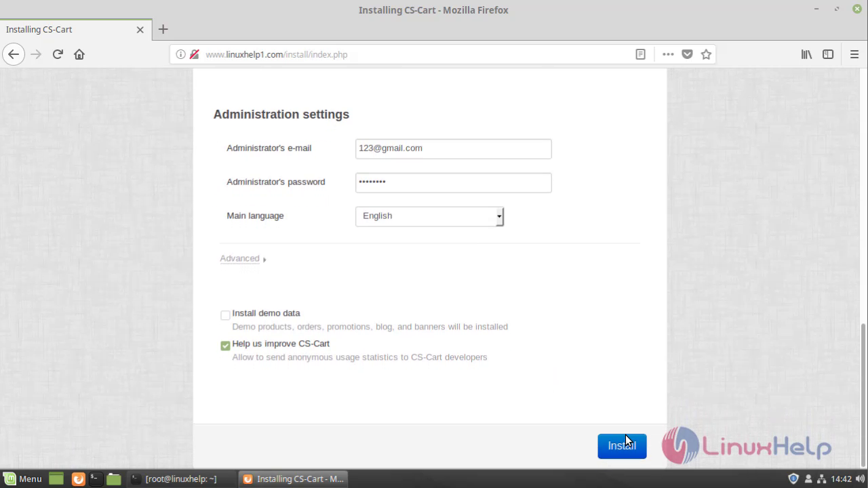Open the Linux Mint Menu
The image size is (868, 488).
tap(22, 479)
